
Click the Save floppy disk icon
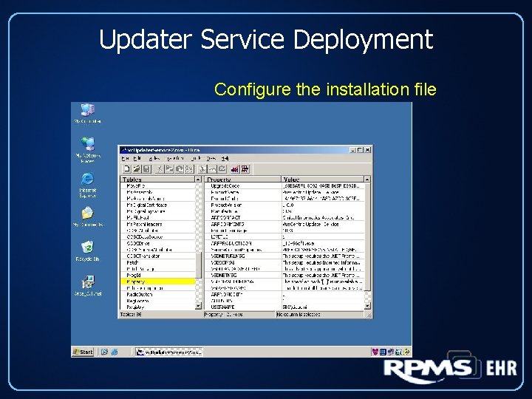pos(146,168)
